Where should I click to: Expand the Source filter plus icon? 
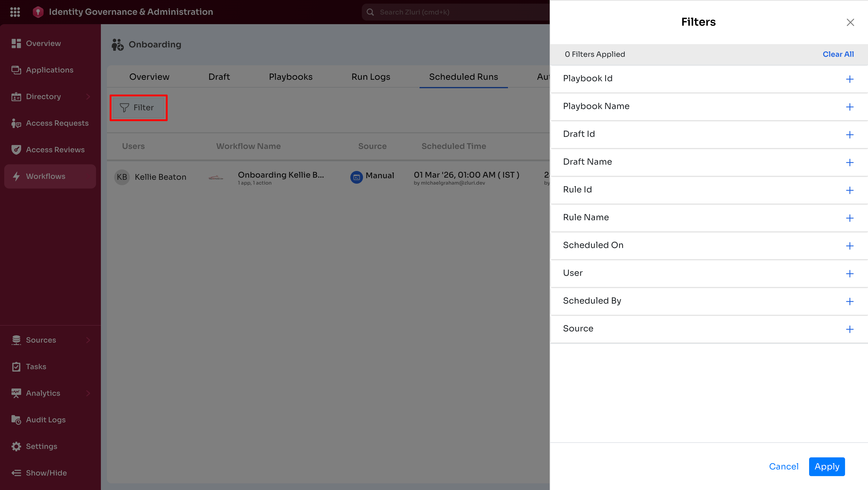(850, 329)
